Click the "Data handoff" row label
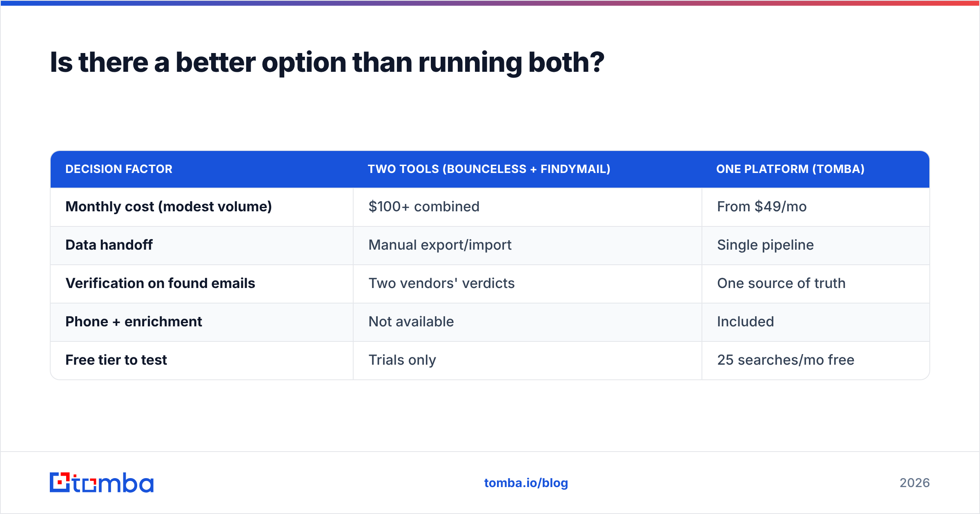980x514 pixels. [x=109, y=245]
